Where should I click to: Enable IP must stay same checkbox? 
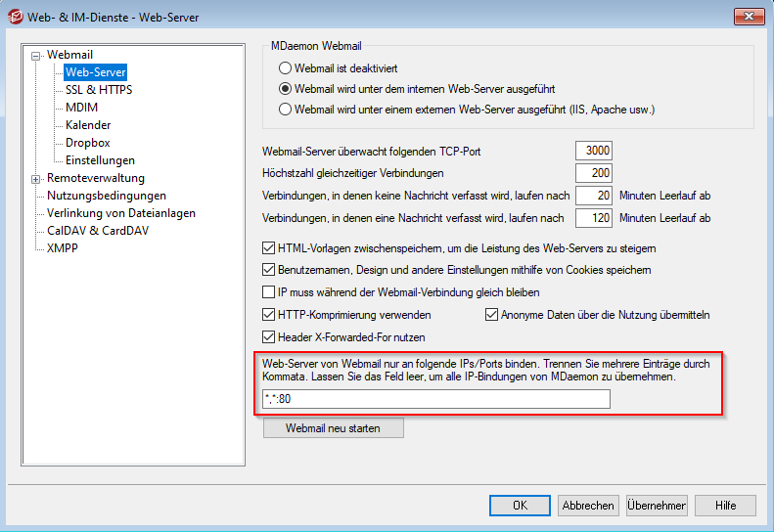click(x=269, y=292)
